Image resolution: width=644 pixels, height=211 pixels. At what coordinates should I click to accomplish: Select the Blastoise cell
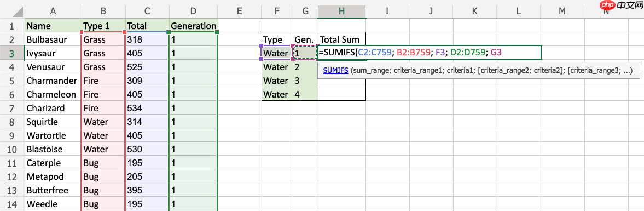point(53,149)
